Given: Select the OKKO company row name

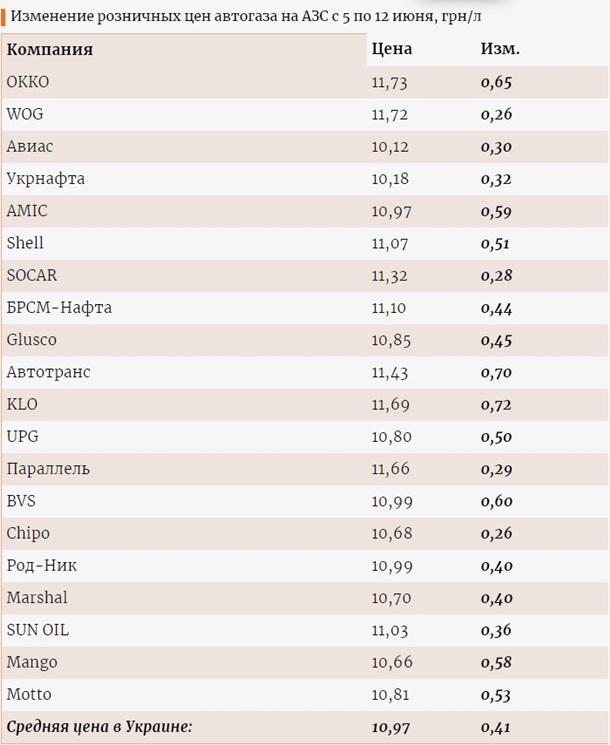Looking at the screenshot, I should pyautogui.click(x=28, y=83).
